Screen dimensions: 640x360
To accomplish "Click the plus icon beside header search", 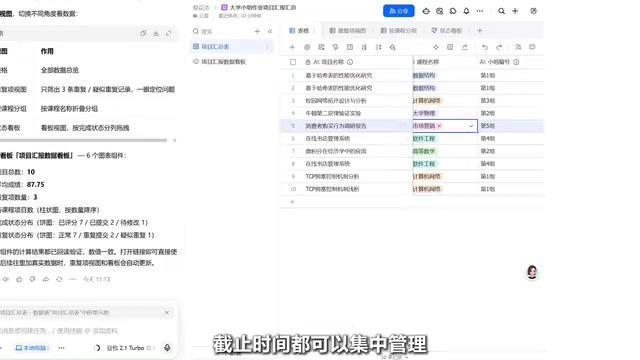I will (515, 11).
